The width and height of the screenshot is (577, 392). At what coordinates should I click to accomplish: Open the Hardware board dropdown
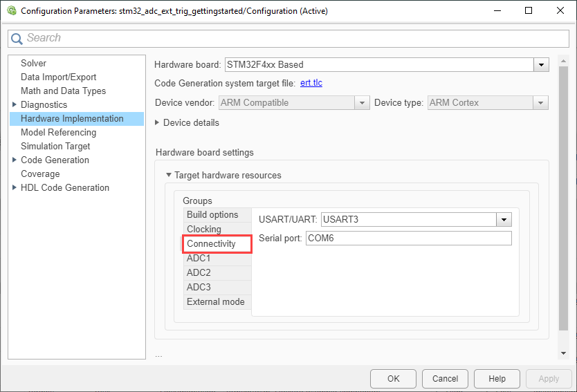point(540,65)
